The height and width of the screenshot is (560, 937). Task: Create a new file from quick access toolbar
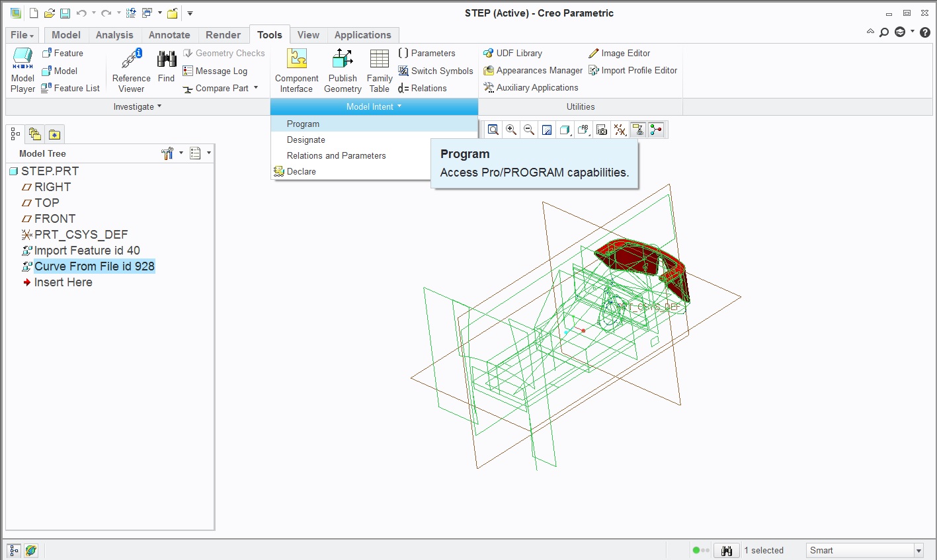34,13
